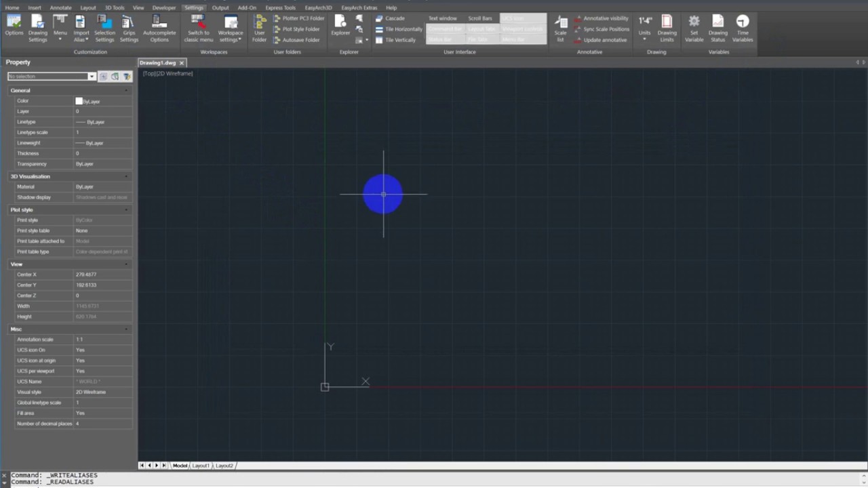Open the Plot Style Folder

[x=296, y=29]
